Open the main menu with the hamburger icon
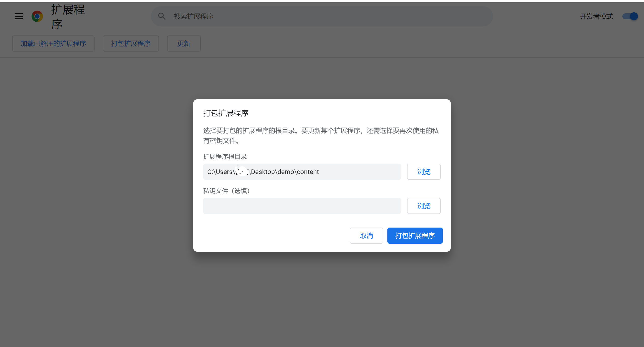Screen dimensions: 644x347 pyautogui.click(x=18, y=16)
